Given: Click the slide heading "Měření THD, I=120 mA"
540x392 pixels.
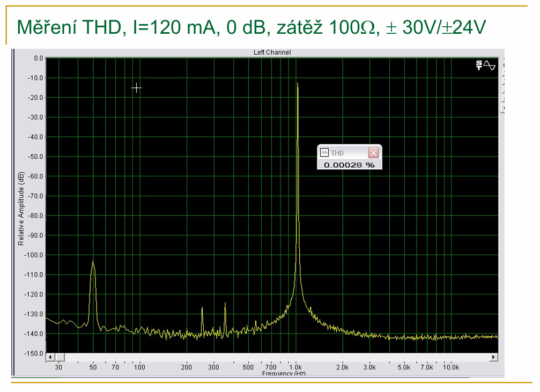Looking at the screenshot, I should coord(119,27).
